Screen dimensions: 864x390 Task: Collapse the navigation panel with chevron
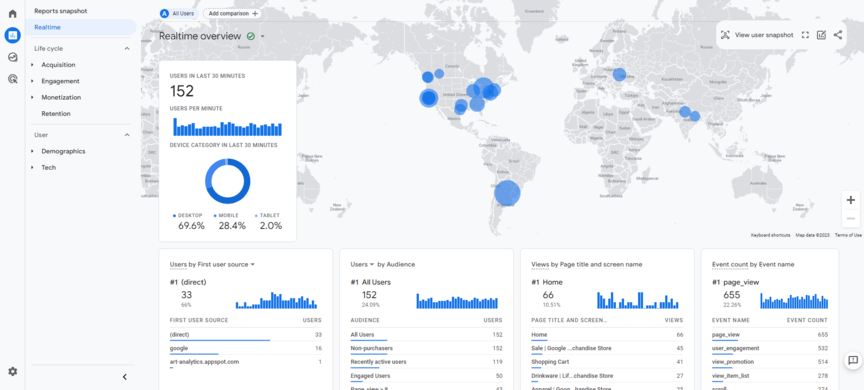(x=125, y=377)
